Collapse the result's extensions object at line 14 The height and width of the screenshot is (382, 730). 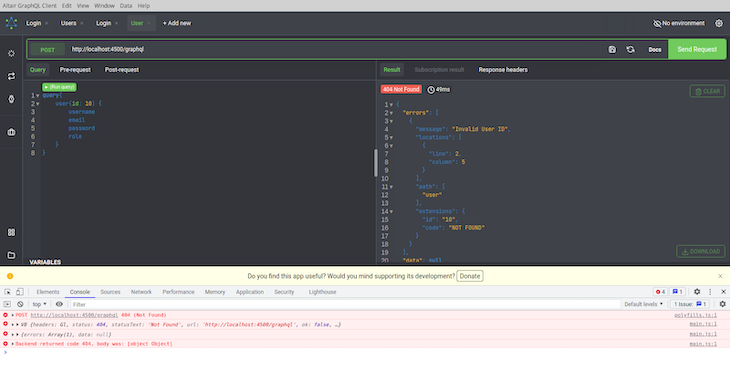[391, 212]
